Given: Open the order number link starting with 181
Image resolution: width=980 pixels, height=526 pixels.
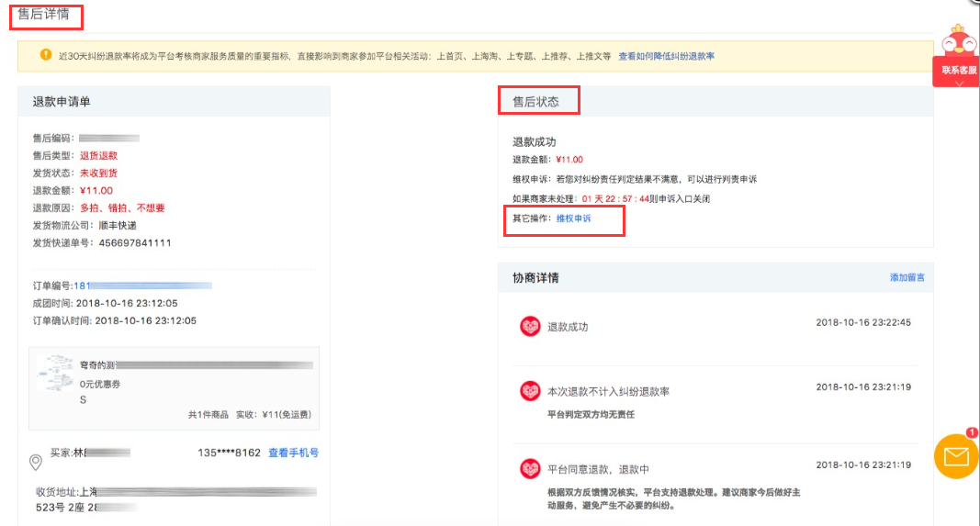Looking at the screenshot, I should pyautogui.click(x=142, y=285).
